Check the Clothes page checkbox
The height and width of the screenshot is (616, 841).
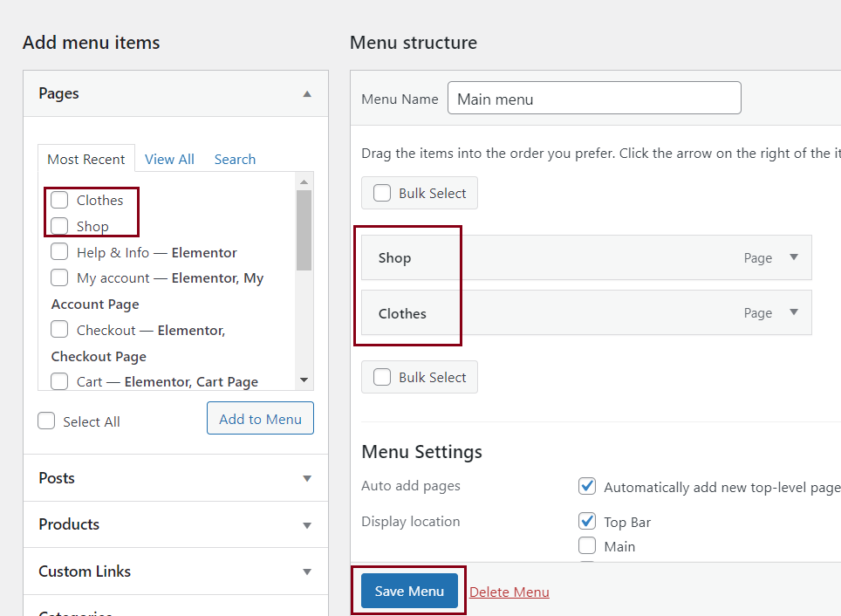pos(59,200)
